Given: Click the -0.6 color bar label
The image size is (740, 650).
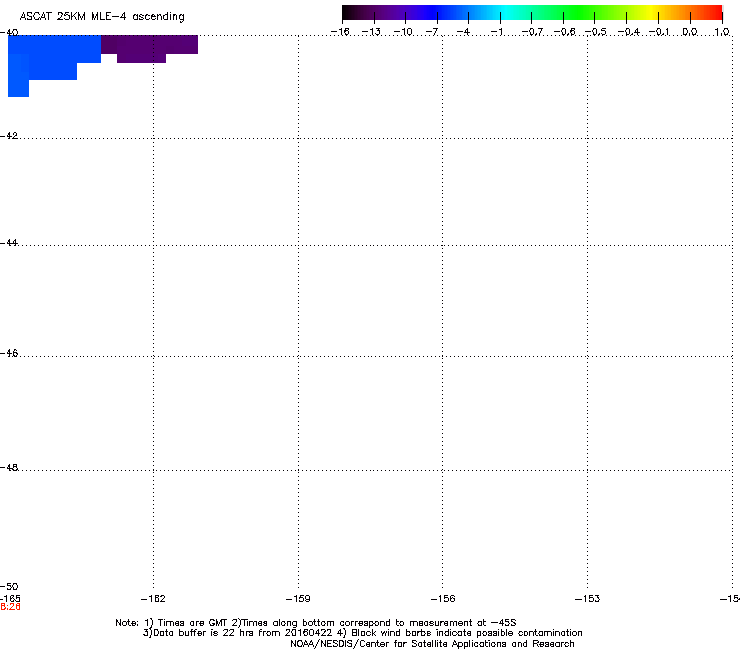Looking at the screenshot, I should click(564, 32).
